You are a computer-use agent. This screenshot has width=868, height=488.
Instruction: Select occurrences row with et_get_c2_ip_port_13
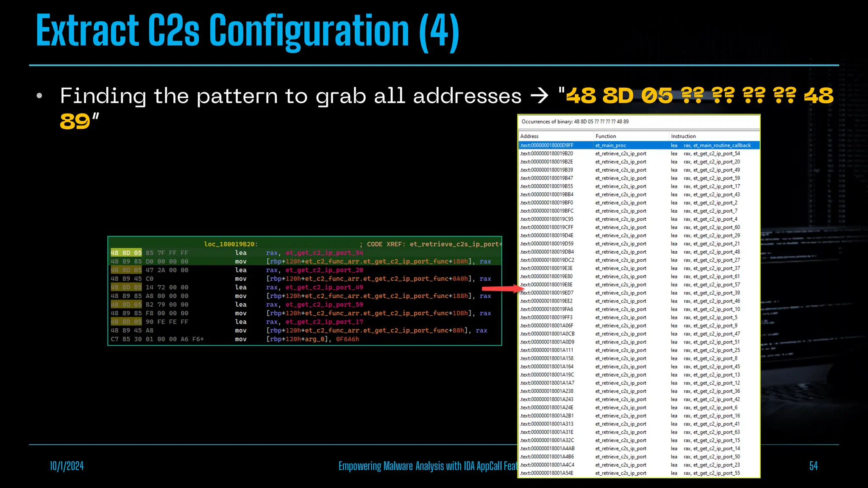[x=639, y=375]
